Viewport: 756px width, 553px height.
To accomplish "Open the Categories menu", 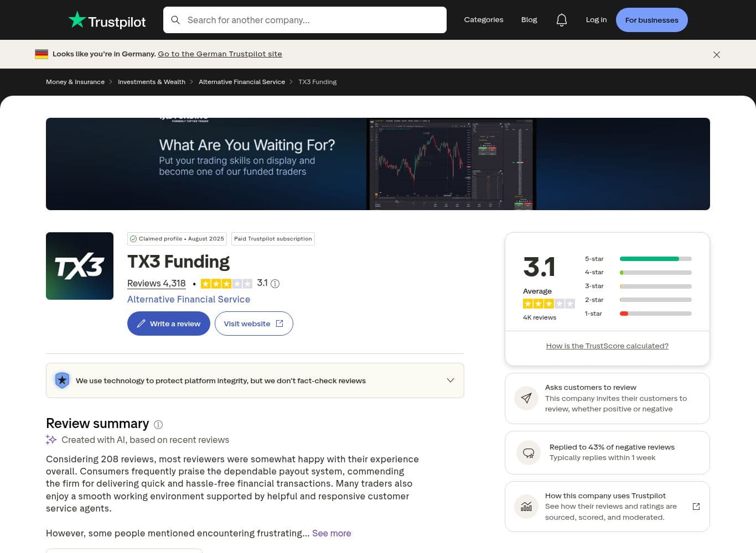I will coord(484,20).
